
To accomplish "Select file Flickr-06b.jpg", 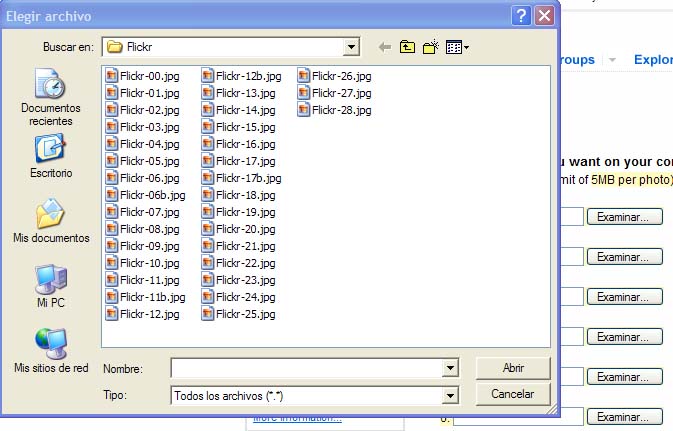I will point(146,195).
